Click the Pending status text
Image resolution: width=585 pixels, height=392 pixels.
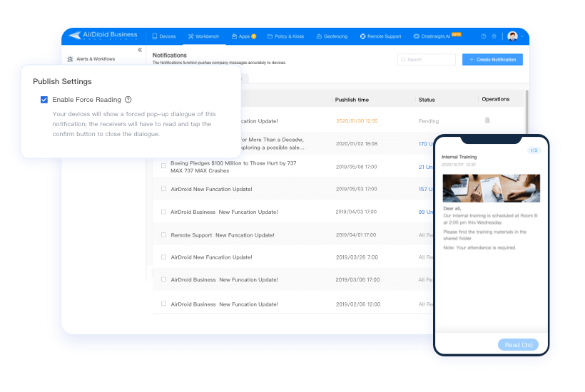click(428, 121)
